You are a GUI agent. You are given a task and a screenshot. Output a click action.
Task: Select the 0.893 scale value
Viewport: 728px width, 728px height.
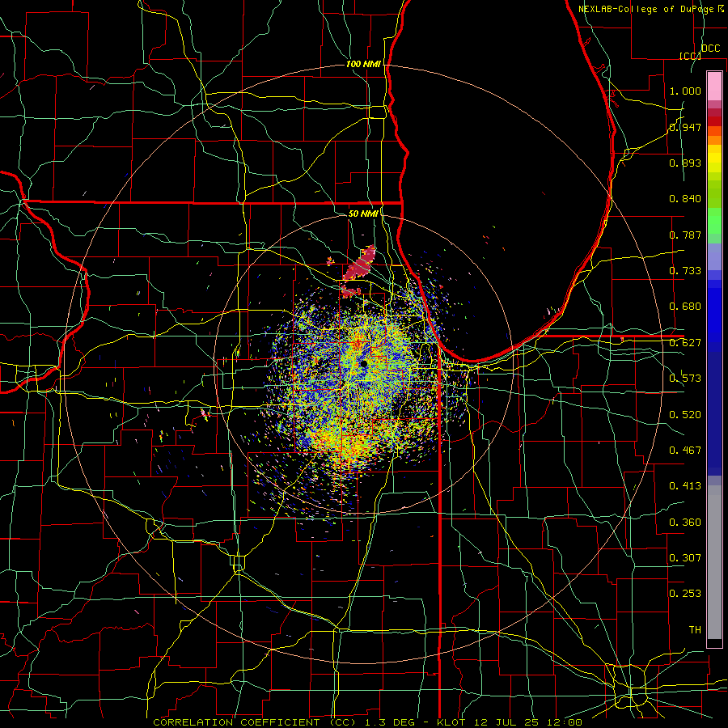click(685, 163)
